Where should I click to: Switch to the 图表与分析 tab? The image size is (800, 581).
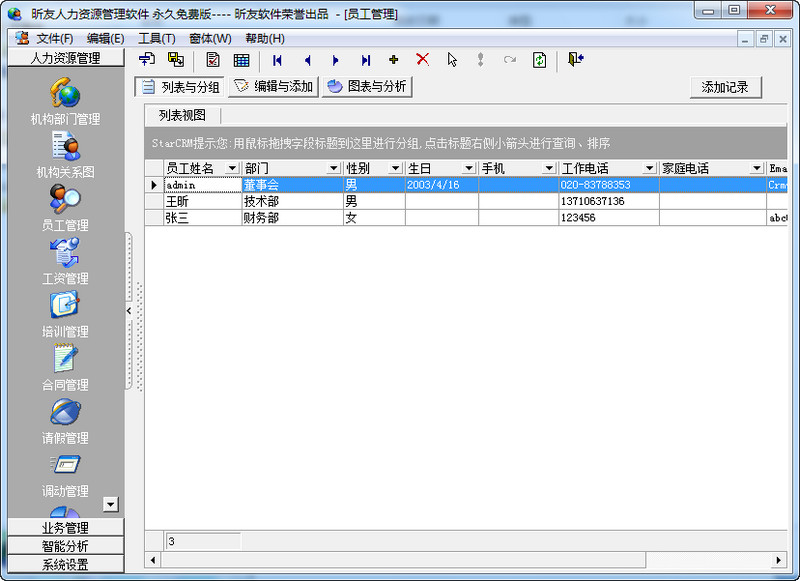(367, 87)
